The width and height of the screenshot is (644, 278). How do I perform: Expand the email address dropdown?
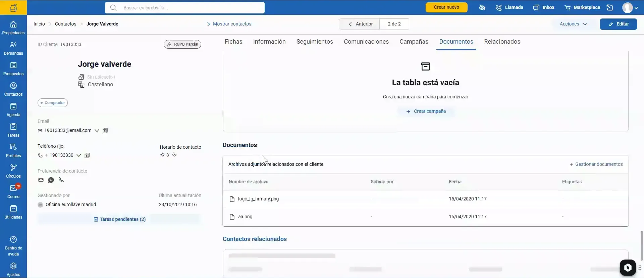tap(97, 131)
